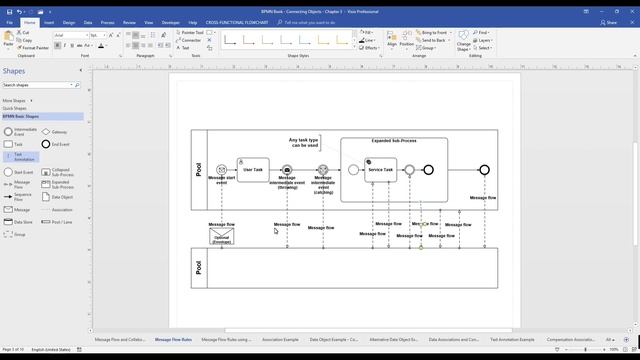Choose the Association stencil shape
The image size is (640, 360).
tap(57, 209)
